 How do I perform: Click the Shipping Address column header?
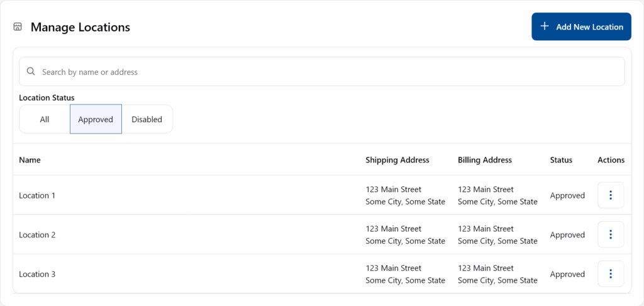pos(397,160)
